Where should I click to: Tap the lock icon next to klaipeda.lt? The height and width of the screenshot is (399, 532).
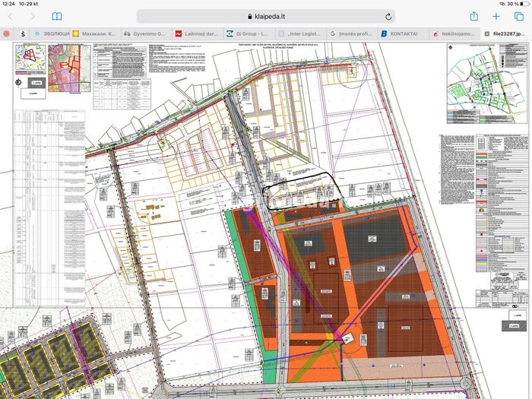250,16
